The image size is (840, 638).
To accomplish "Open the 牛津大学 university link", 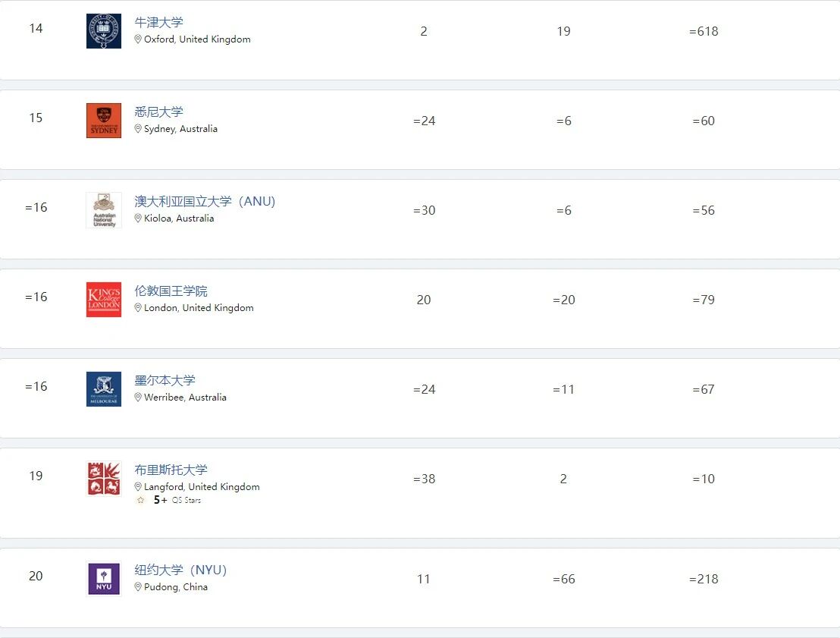I will coord(159,23).
